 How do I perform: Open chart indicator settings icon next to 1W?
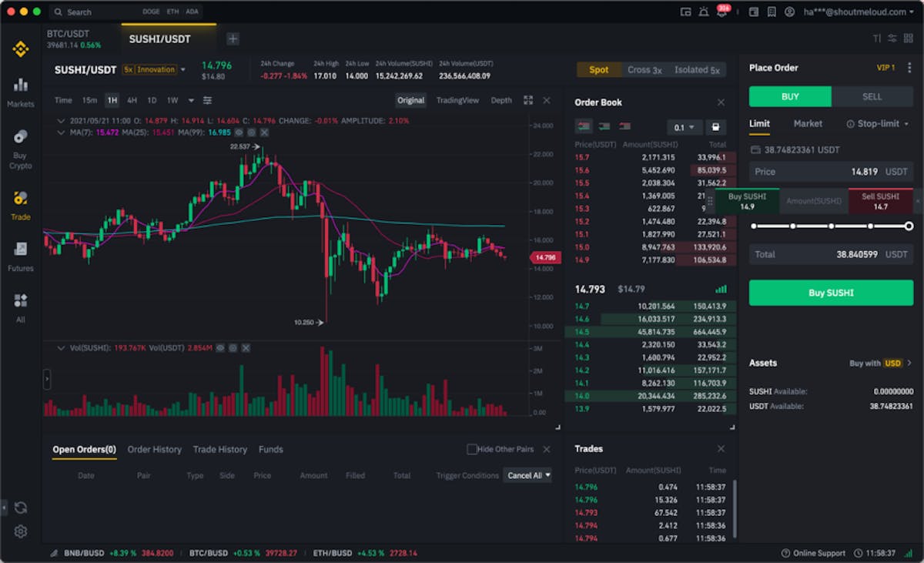point(207,100)
